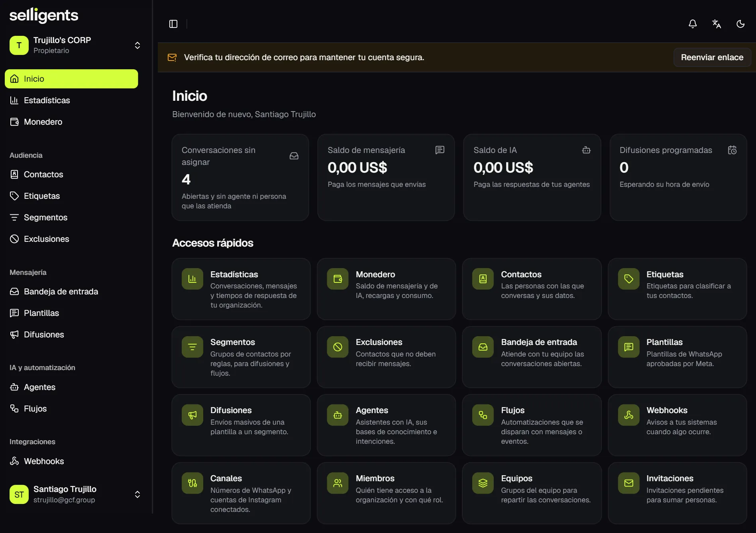Click the message icon on Saldo de mensajería card
Screen dimensions: 756x533
tap(440, 150)
